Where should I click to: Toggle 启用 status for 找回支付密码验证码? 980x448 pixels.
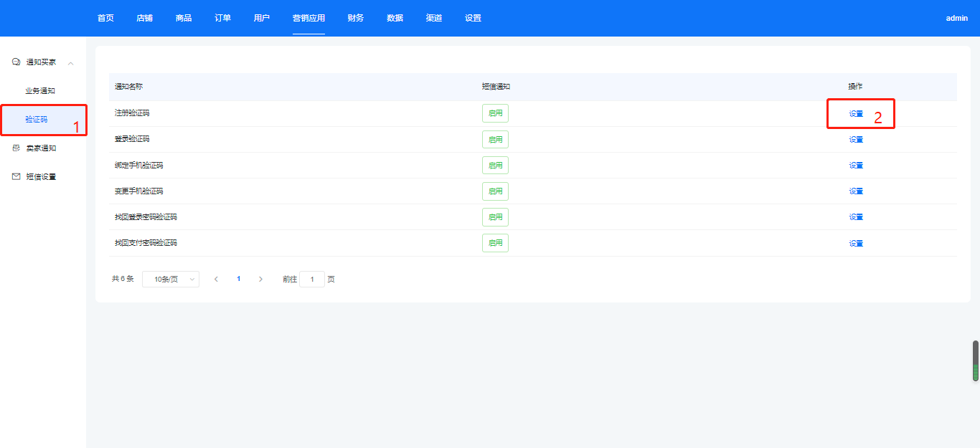click(495, 243)
